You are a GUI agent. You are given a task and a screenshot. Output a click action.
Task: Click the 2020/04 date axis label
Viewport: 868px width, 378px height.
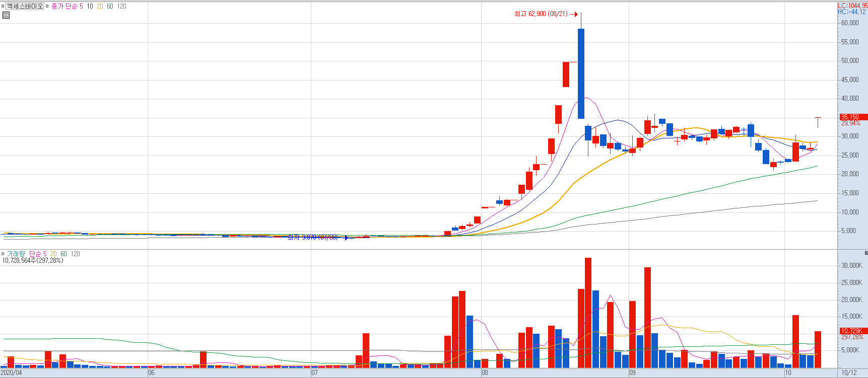point(12,373)
